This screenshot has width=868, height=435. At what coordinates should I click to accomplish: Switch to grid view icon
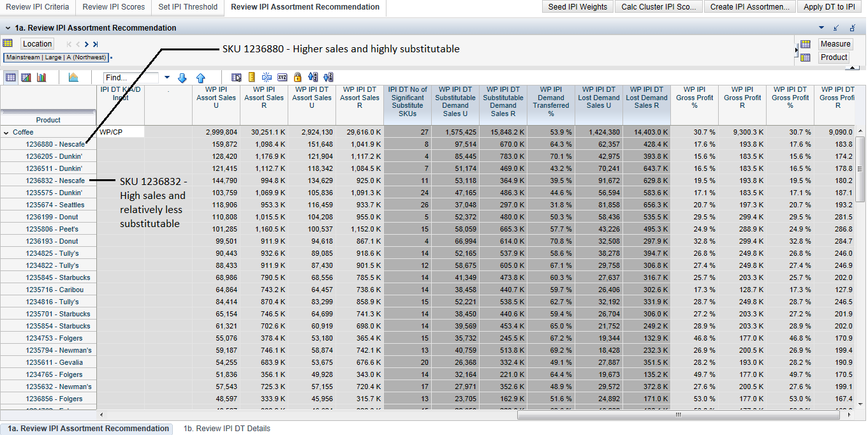click(11, 77)
